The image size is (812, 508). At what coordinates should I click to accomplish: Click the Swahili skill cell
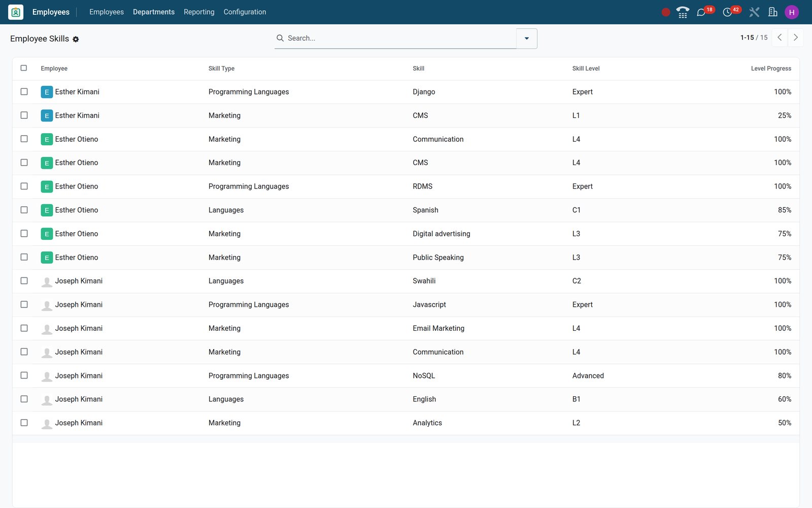(424, 281)
